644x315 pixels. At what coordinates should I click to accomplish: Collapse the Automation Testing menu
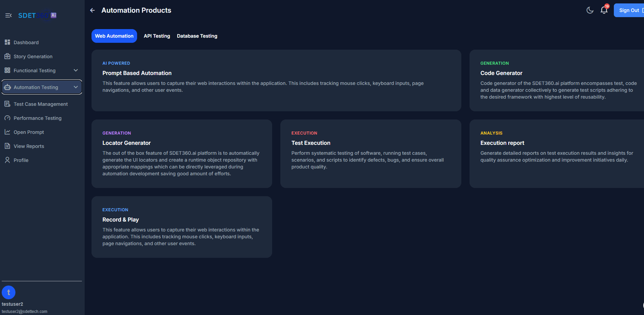76,87
